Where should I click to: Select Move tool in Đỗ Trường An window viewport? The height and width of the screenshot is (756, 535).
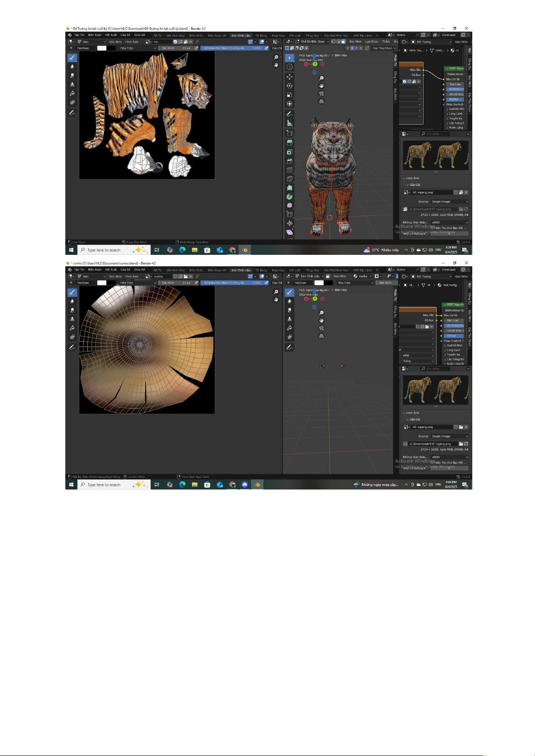pyautogui.click(x=290, y=77)
